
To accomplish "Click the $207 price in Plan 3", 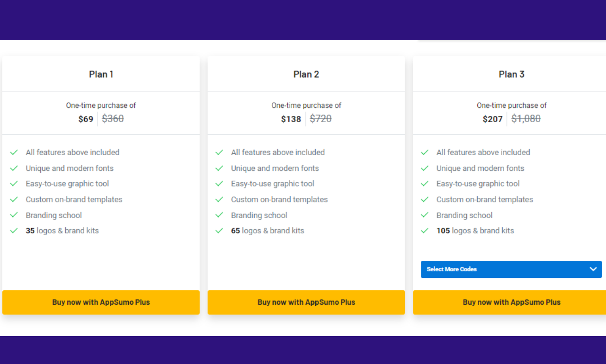I will tap(492, 119).
